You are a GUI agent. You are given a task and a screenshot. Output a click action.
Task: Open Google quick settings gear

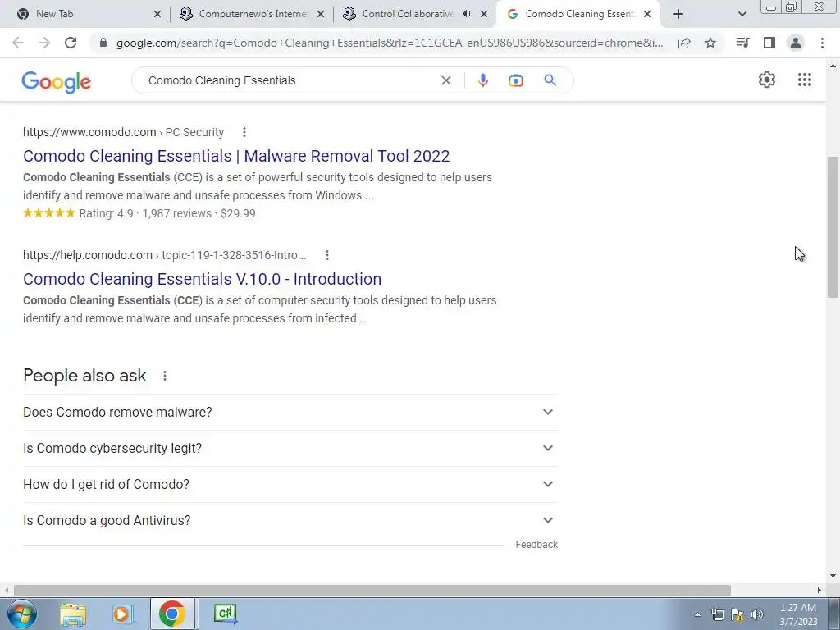coord(767,80)
